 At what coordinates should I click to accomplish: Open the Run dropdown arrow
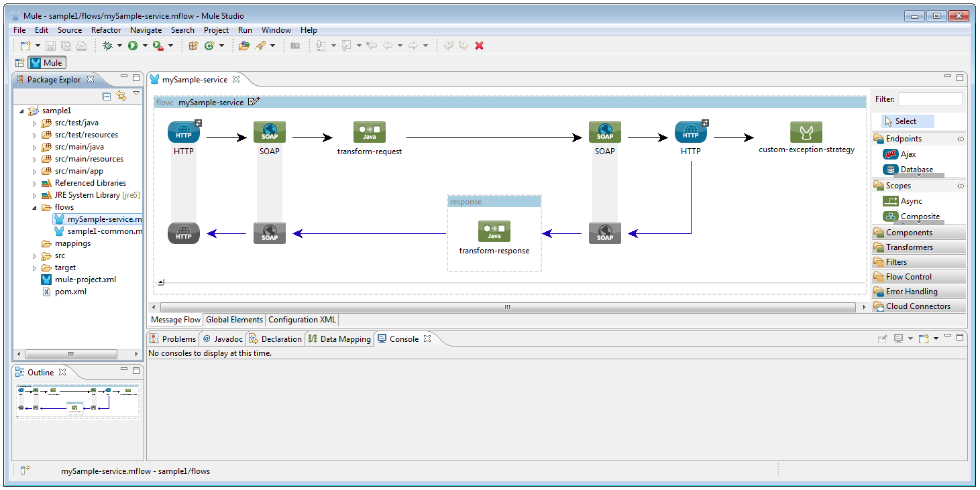[145, 46]
